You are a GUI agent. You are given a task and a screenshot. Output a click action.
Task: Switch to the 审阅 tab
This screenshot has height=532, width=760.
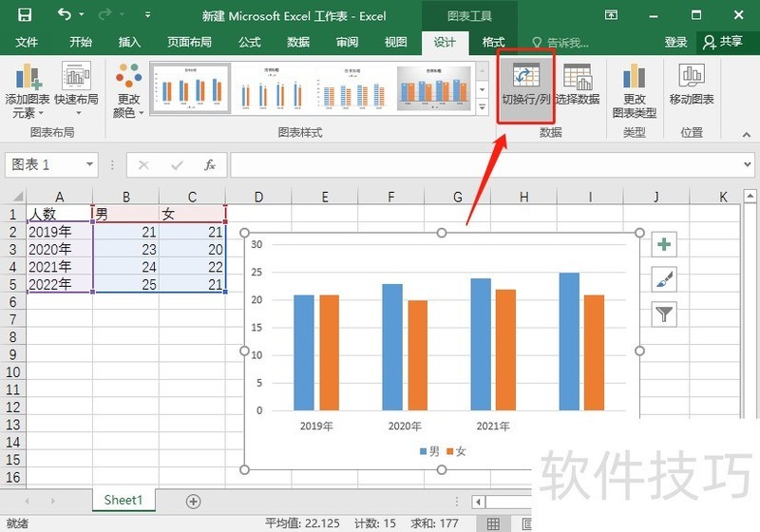(347, 42)
